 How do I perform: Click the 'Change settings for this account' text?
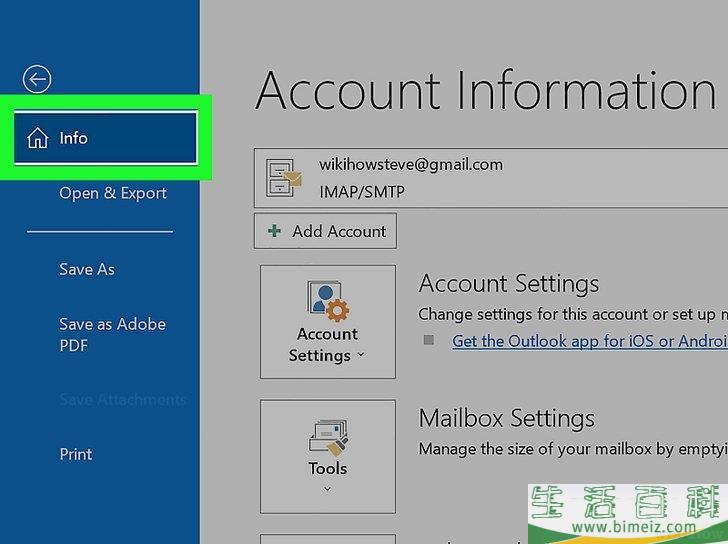(573, 314)
